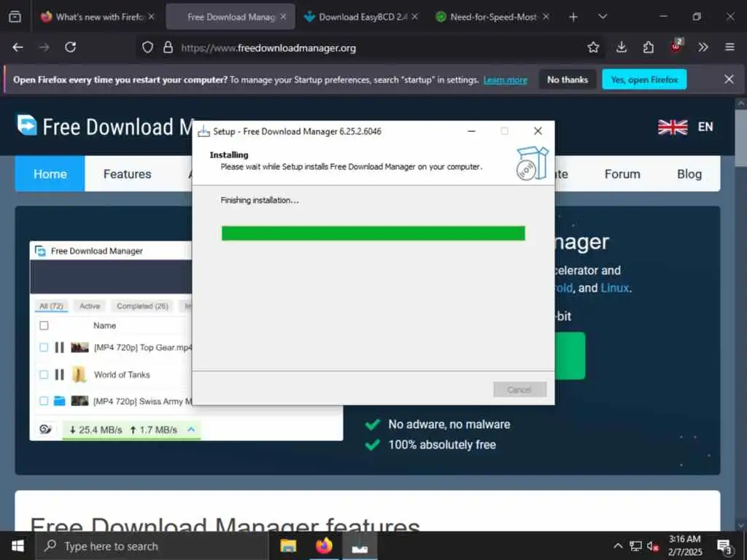This screenshot has height=560, width=747.
Task: Click the No thanks button
Action: click(x=568, y=79)
